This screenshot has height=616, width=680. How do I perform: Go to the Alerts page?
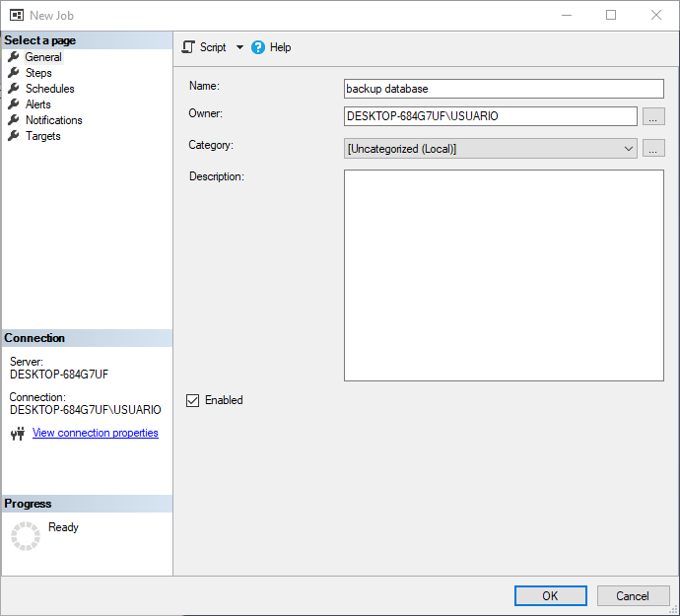tap(38, 104)
